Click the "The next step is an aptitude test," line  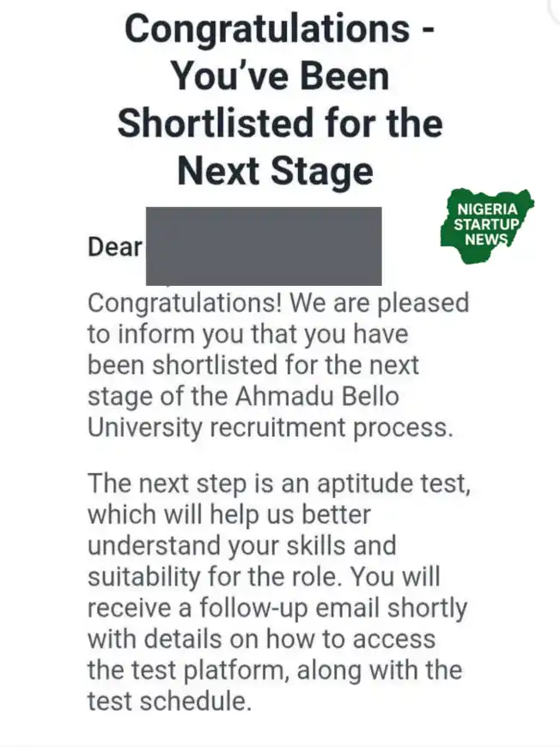coord(279,483)
